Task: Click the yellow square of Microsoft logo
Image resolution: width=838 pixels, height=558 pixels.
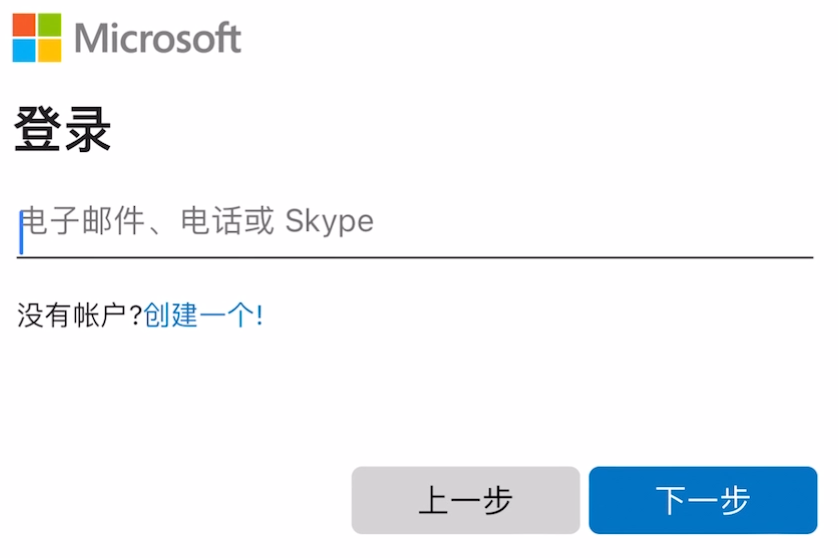Action: tap(49, 51)
